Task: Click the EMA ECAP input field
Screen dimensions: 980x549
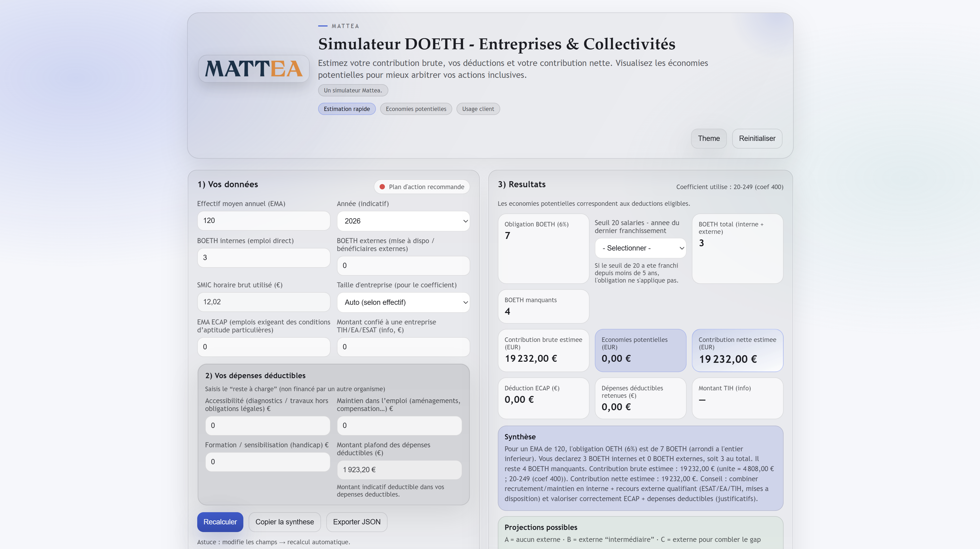Action: (x=263, y=347)
